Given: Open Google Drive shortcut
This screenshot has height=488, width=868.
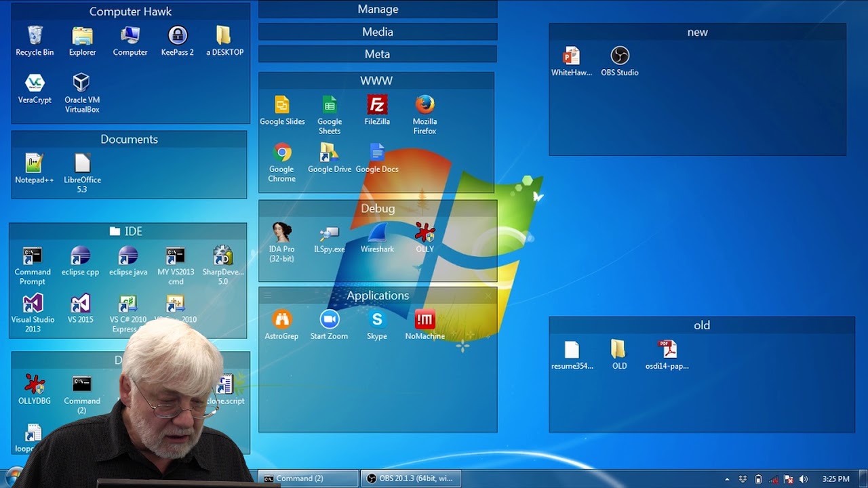Looking at the screenshot, I should click(x=330, y=158).
